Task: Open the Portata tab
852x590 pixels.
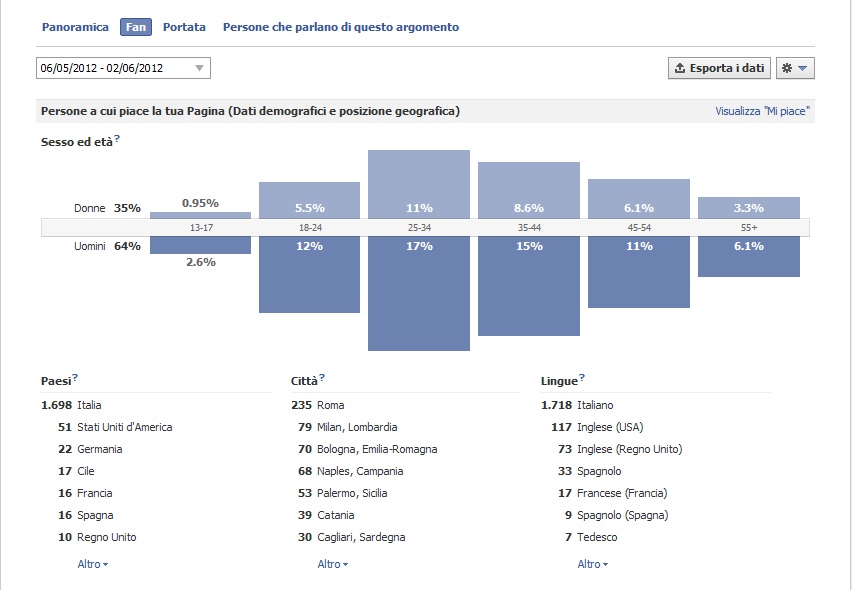Action: coord(184,27)
